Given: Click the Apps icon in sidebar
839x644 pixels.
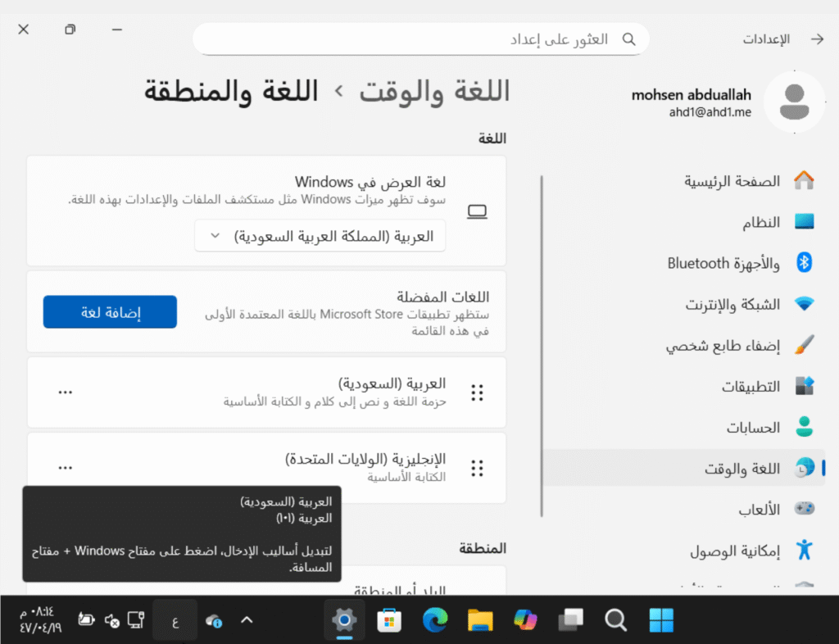Looking at the screenshot, I should [x=805, y=386].
